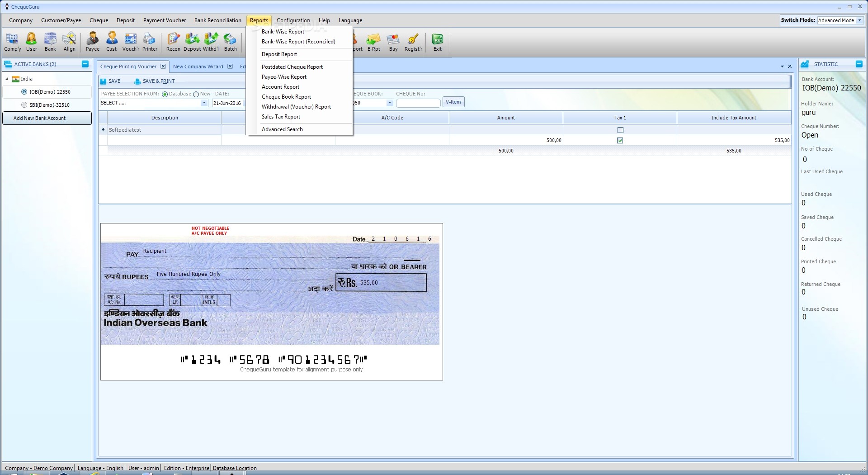Click the CHEQUE No input field

coord(418,103)
